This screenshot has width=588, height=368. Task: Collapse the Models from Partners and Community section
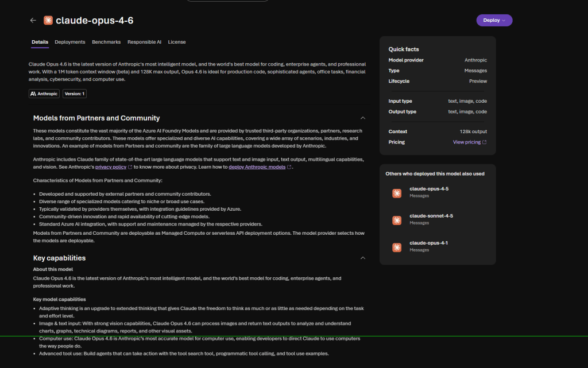click(362, 118)
